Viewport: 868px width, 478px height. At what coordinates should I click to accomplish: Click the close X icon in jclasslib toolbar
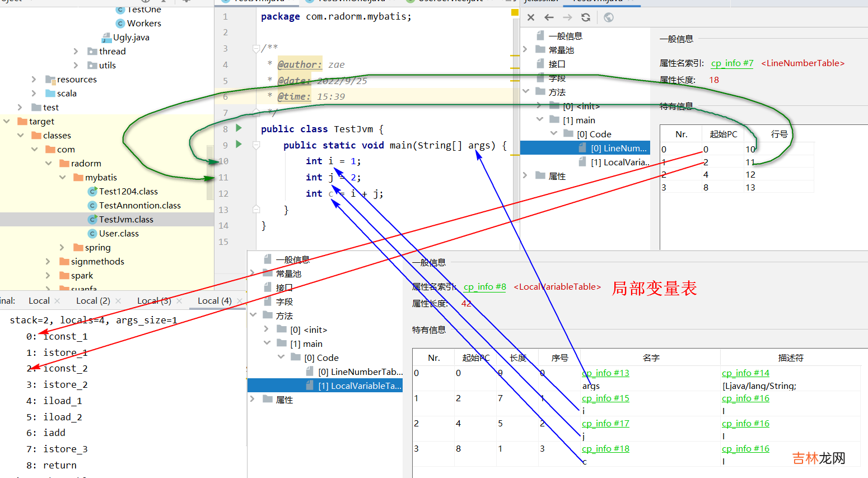[x=531, y=17]
